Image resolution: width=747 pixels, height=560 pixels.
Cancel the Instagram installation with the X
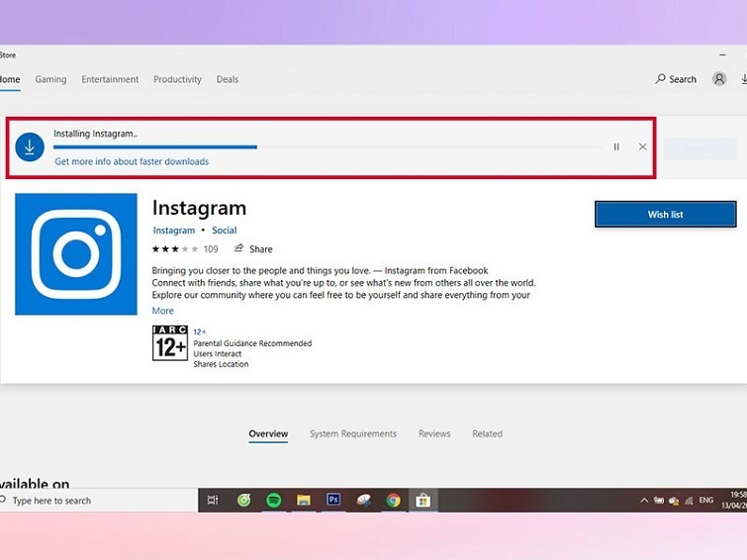pyautogui.click(x=643, y=146)
